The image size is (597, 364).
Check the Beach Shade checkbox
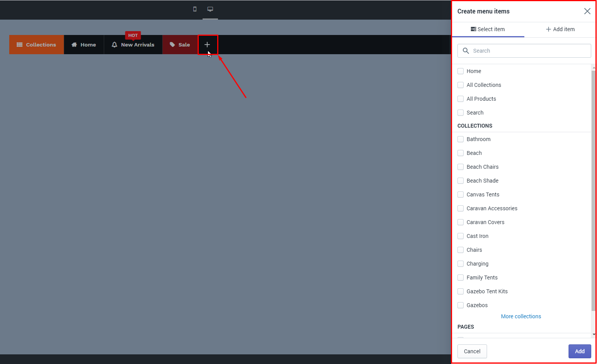(x=461, y=181)
